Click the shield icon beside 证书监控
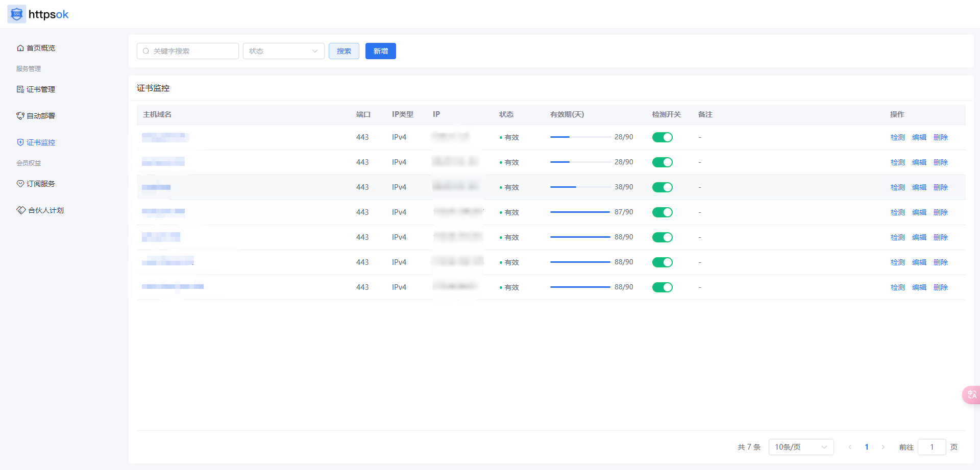 (20, 142)
